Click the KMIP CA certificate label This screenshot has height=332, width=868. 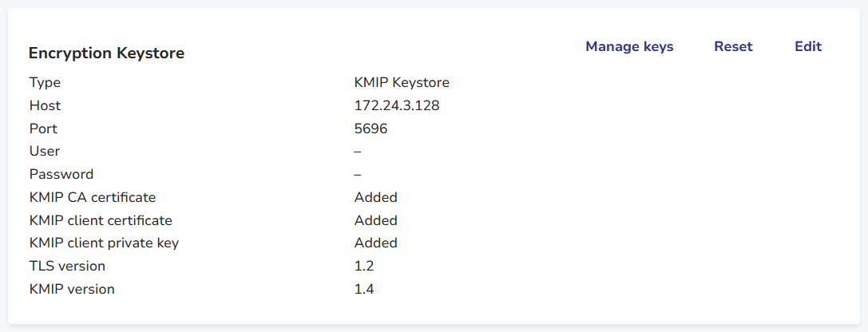point(93,197)
